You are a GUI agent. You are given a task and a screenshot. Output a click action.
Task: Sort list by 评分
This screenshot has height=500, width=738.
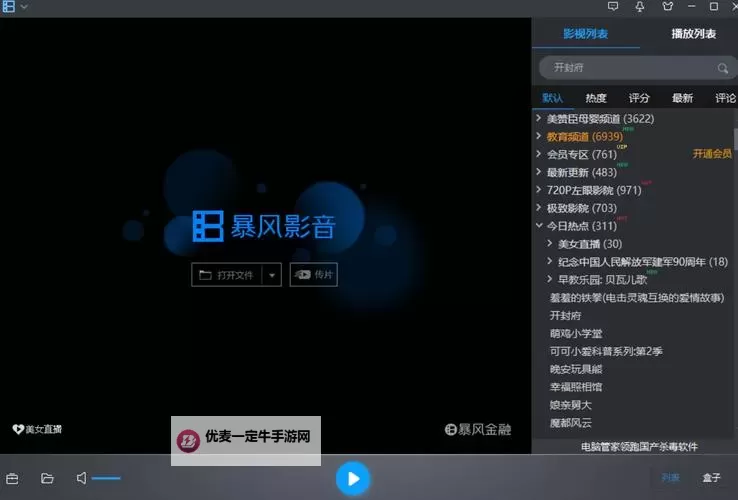pos(639,98)
